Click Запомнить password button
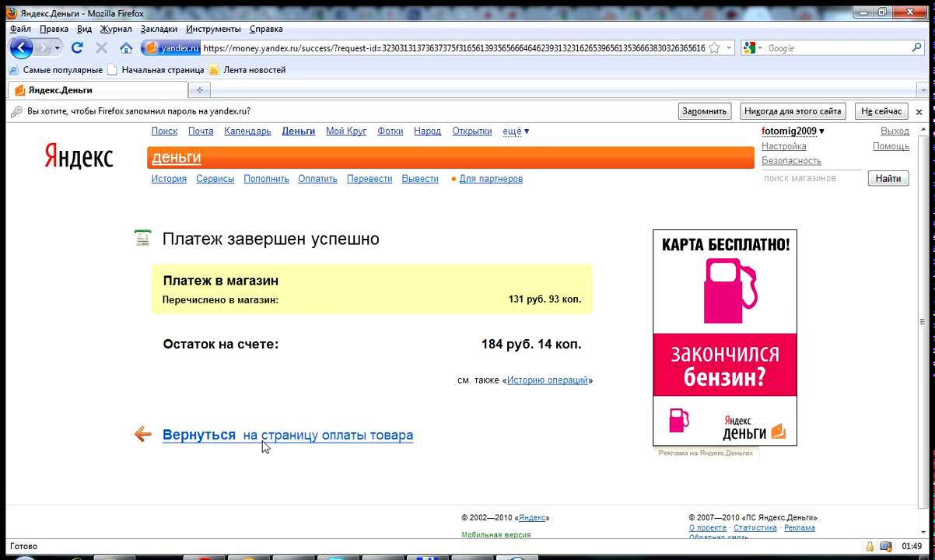The width and height of the screenshot is (935, 560). coord(704,111)
